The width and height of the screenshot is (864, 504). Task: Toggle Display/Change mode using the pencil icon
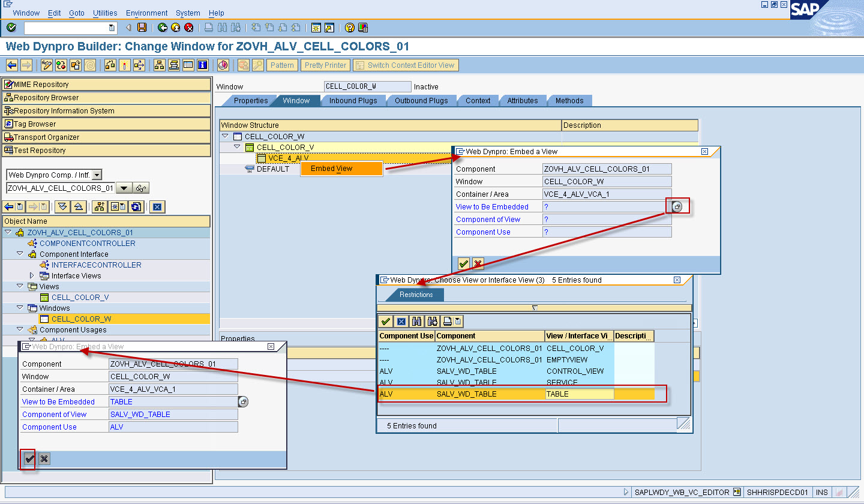coord(47,65)
